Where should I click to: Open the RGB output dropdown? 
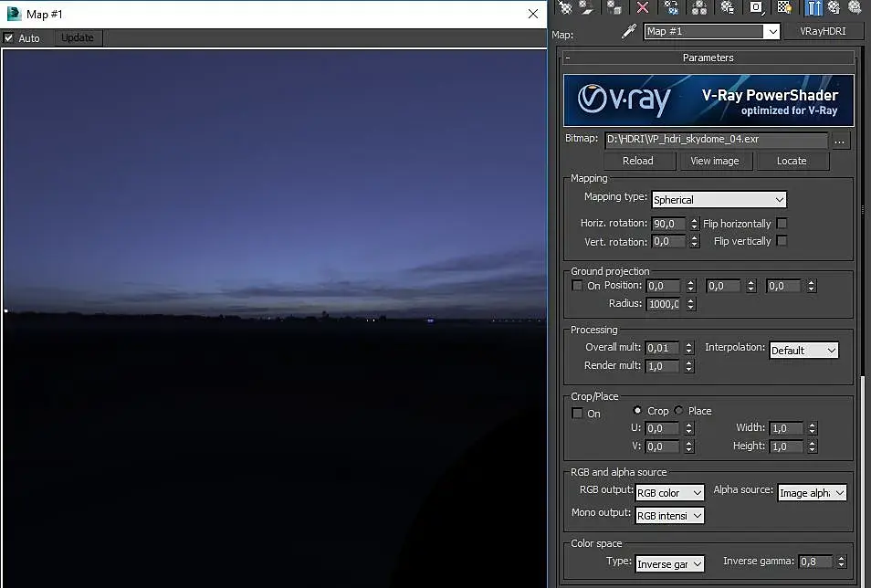(669, 492)
